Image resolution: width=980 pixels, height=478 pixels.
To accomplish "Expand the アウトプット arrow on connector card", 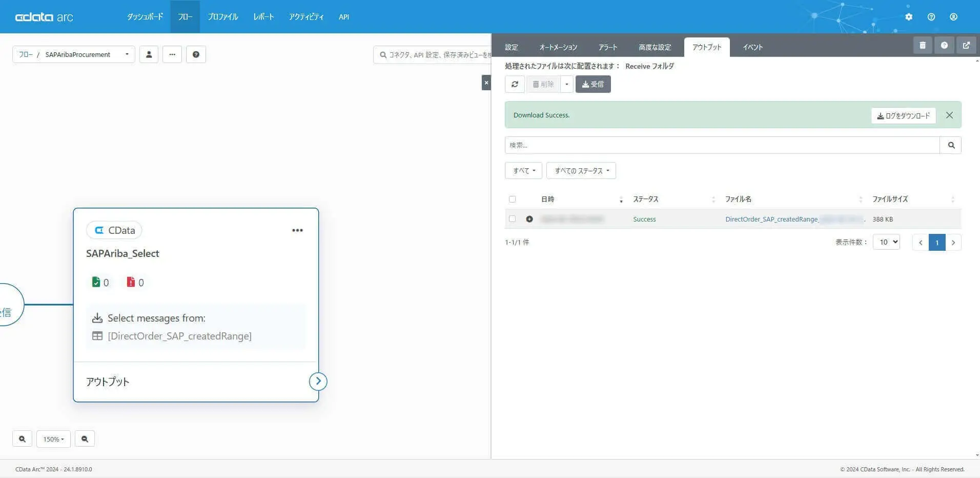I will 318,381.
